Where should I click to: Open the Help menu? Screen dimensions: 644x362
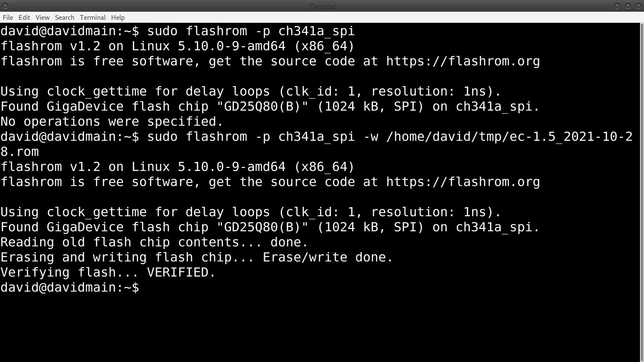coord(118,17)
